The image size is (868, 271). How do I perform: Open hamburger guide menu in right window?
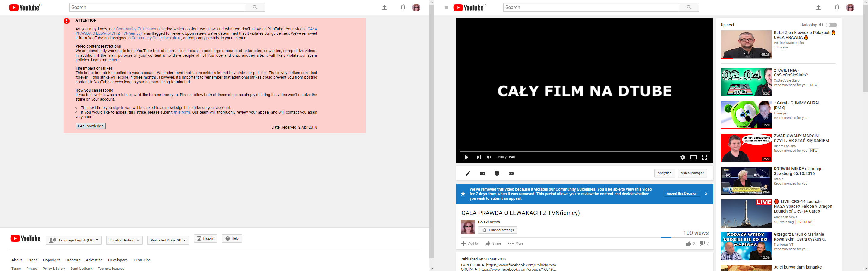[x=446, y=8]
